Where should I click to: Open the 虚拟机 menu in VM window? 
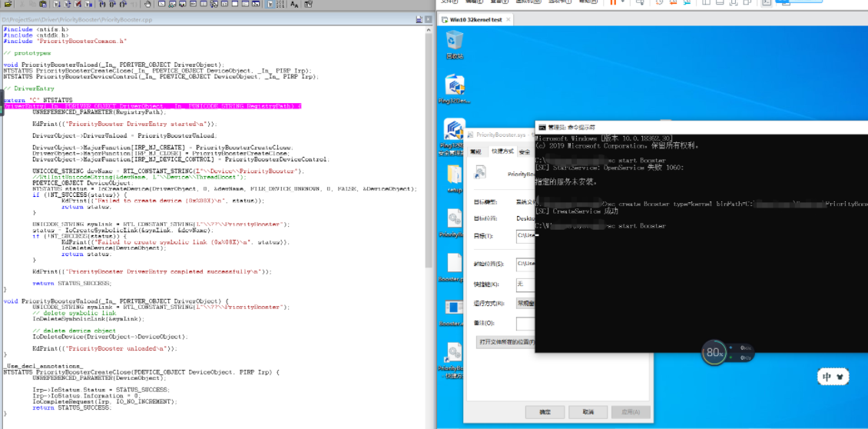pyautogui.click(x=528, y=2)
